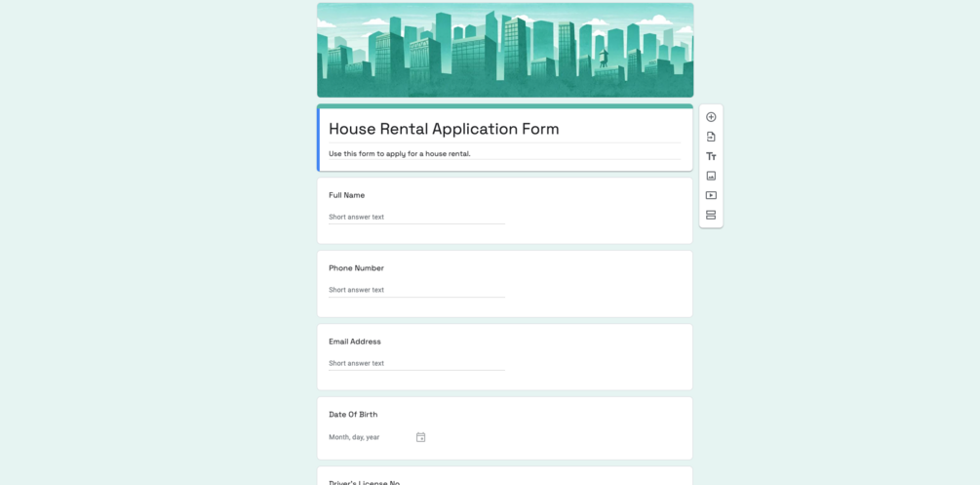
Task: Insert an image with the image icon
Action: (x=711, y=176)
